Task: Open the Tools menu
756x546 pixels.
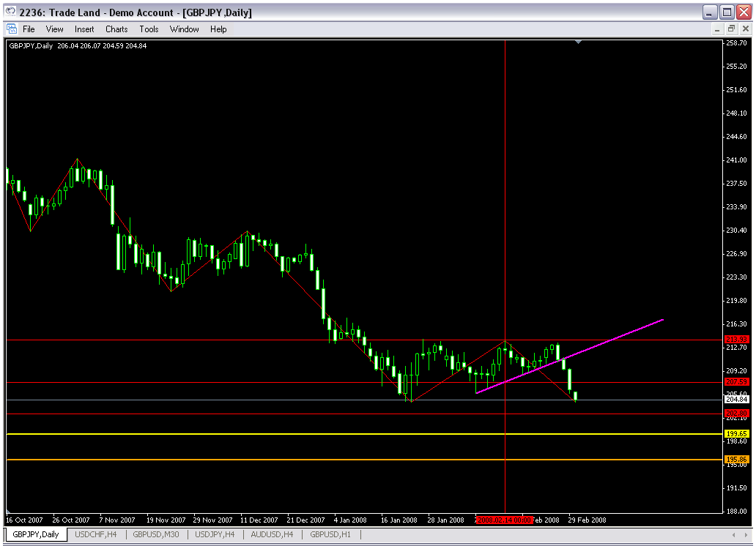Action: click(149, 29)
